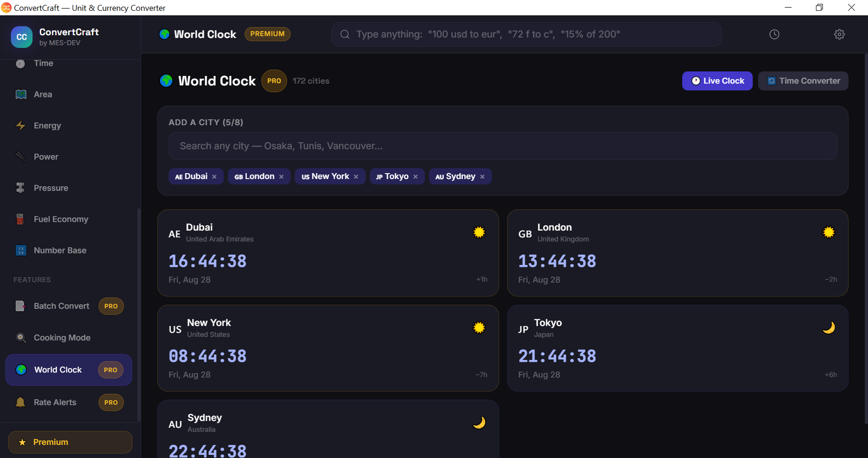The width and height of the screenshot is (868, 458).
Task: Click the Cooking Mode icon
Action: (x=21, y=338)
